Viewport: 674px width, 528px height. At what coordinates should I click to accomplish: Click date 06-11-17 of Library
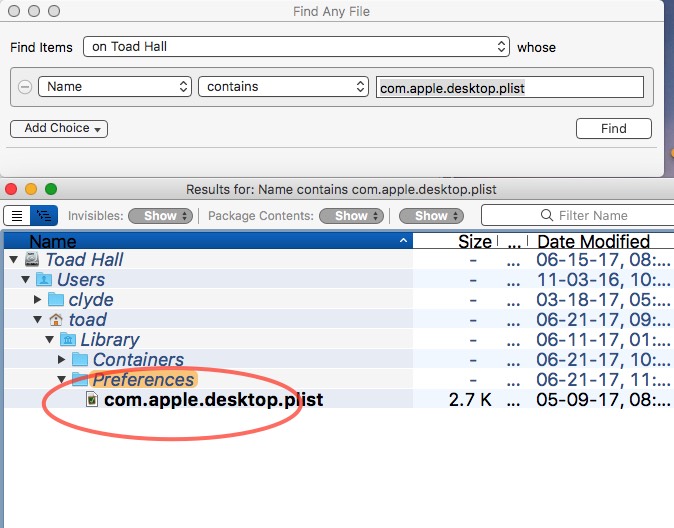pos(603,340)
